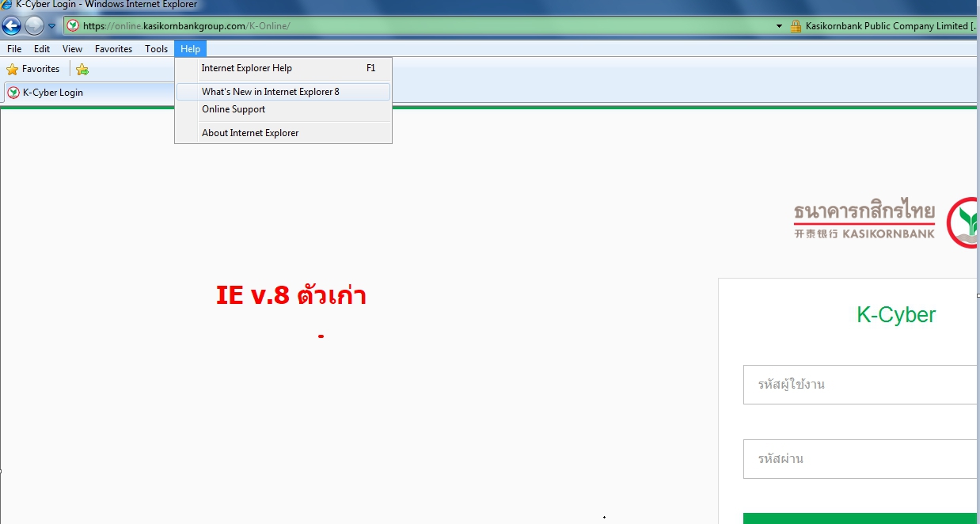Screen dimensions: 980x524
Task: Open the File menu
Action: (x=14, y=49)
